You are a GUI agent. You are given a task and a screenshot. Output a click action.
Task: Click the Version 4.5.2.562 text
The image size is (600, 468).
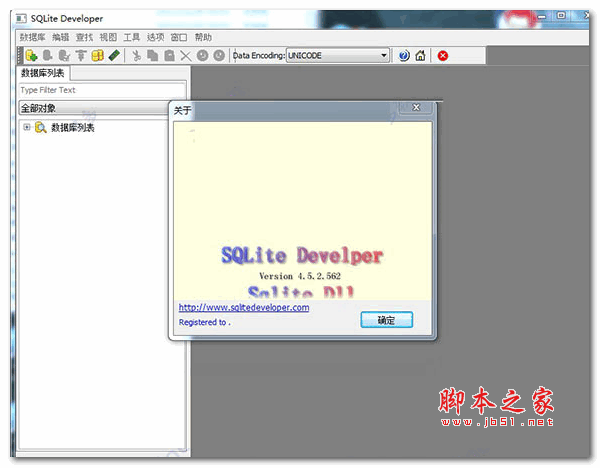300,276
